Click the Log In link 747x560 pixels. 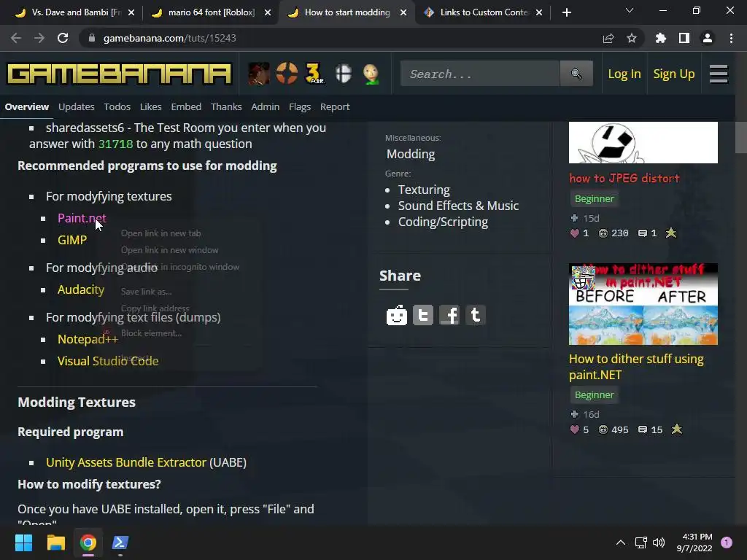624,74
